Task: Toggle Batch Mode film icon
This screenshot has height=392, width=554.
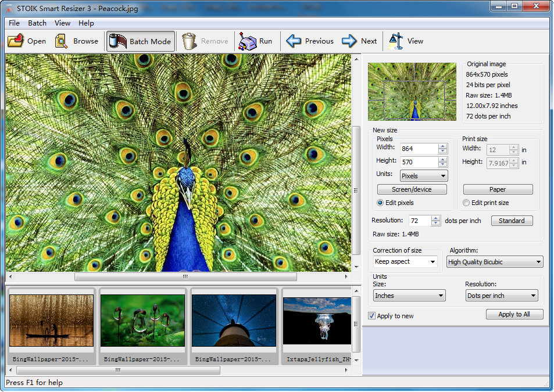Action: tap(117, 41)
